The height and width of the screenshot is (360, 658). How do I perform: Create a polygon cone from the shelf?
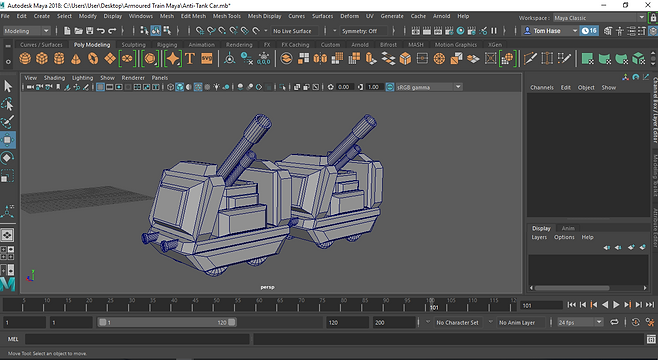(x=76, y=59)
